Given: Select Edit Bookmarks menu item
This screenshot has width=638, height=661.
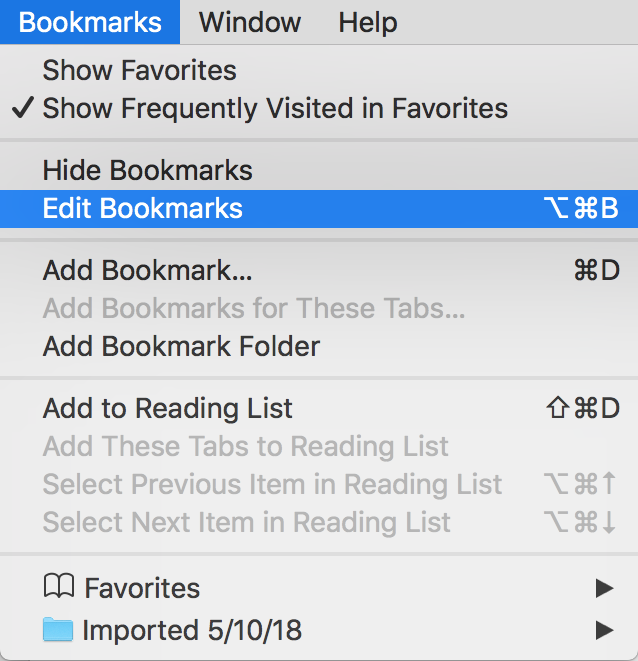Looking at the screenshot, I should [143, 209].
